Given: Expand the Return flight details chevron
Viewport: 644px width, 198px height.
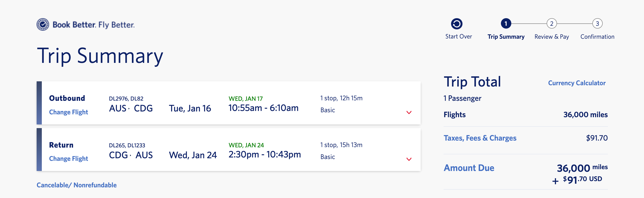Looking at the screenshot, I should pyautogui.click(x=409, y=159).
